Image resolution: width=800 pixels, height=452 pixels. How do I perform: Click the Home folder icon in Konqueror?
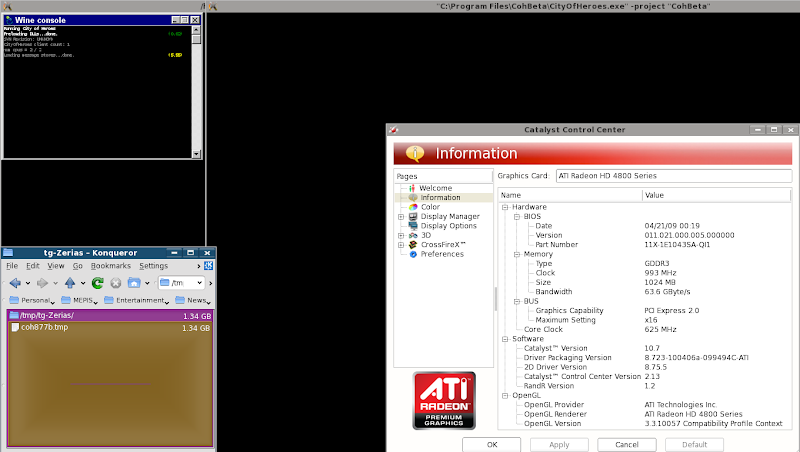[x=132, y=283]
